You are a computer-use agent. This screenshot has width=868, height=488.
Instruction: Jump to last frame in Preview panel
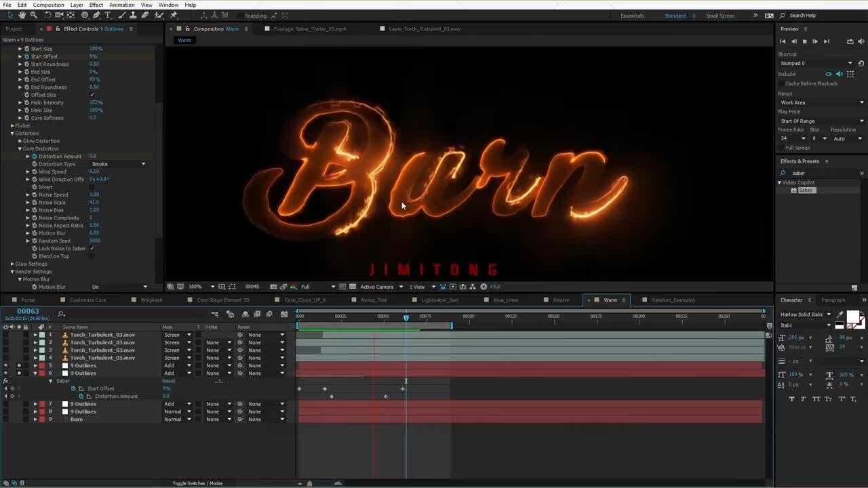tap(827, 41)
